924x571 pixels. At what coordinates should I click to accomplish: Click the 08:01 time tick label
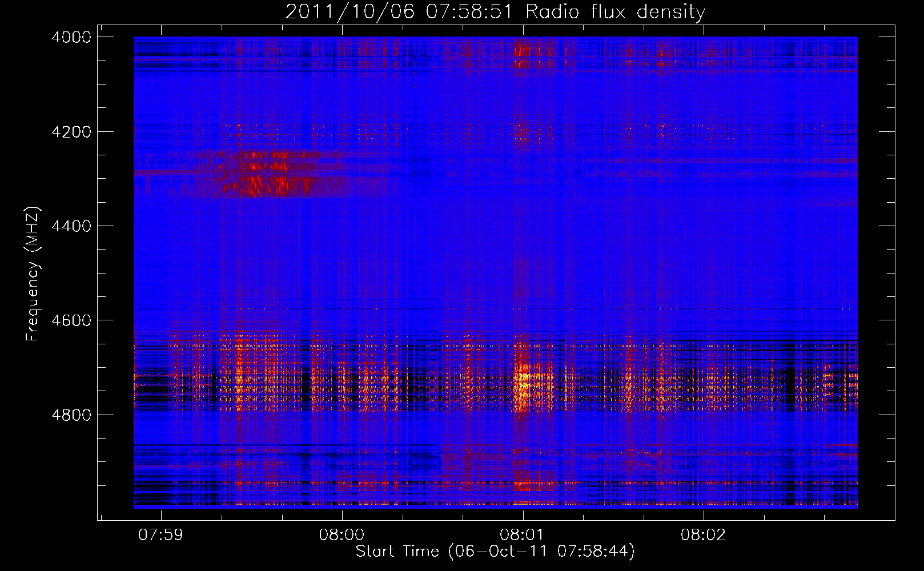pos(522,535)
